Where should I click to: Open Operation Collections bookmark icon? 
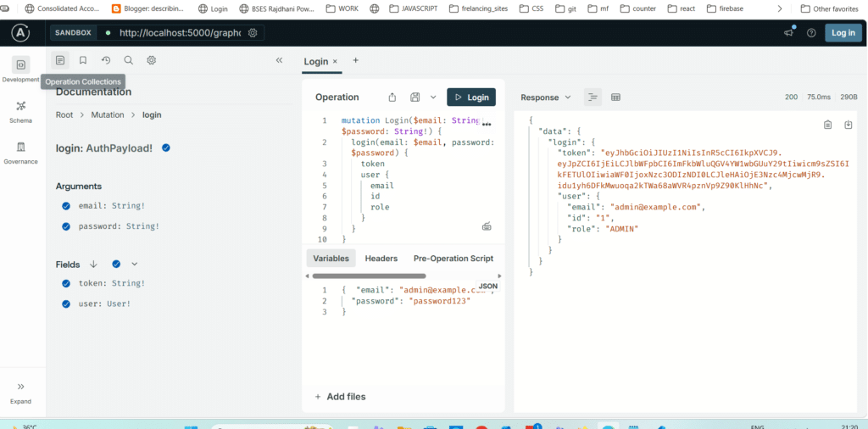83,60
